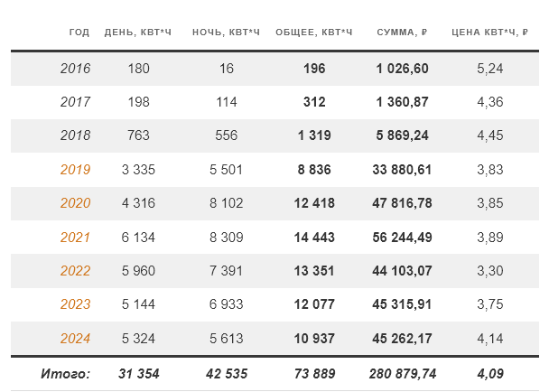Click the Итого total label
The height and width of the screenshot is (392, 549).
pos(65,373)
